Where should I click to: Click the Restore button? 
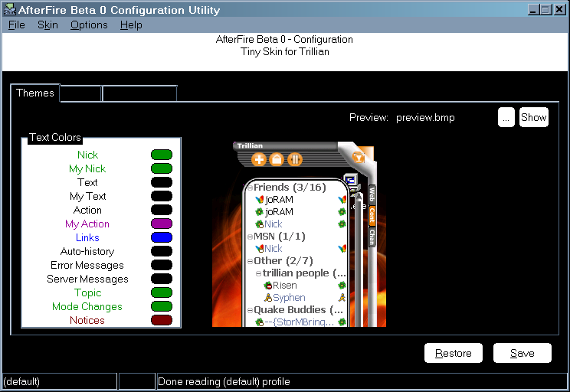[454, 353]
